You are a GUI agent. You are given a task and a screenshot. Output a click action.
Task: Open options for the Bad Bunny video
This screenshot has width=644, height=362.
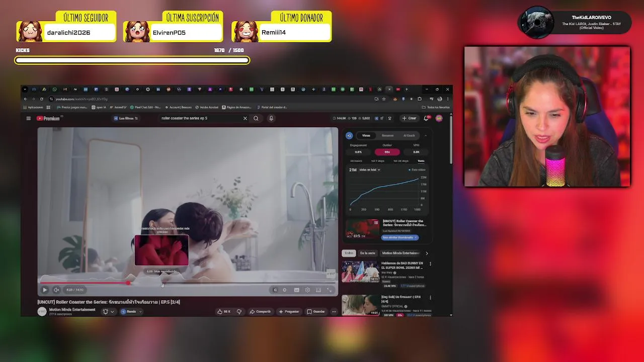pos(430,264)
